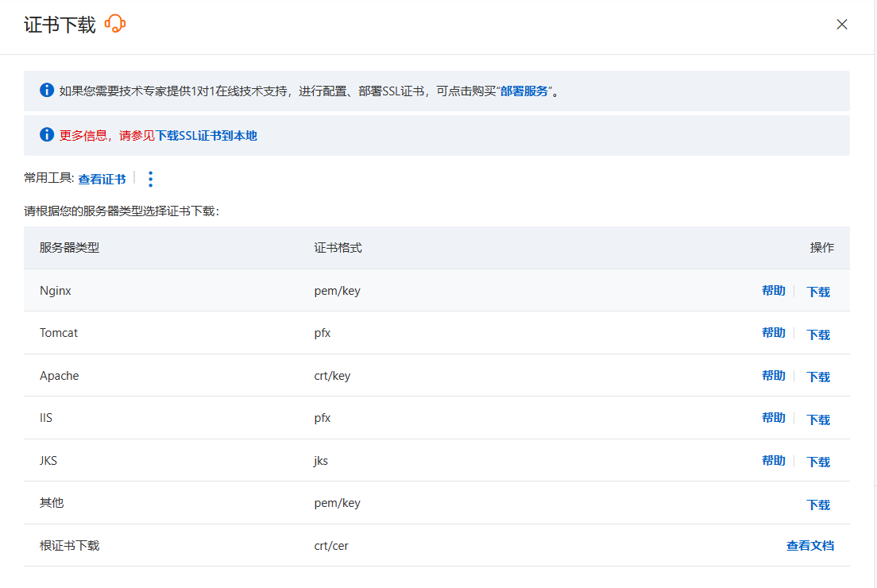
Task: Download the Apache crt/key certificate
Action: click(x=818, y=377)
